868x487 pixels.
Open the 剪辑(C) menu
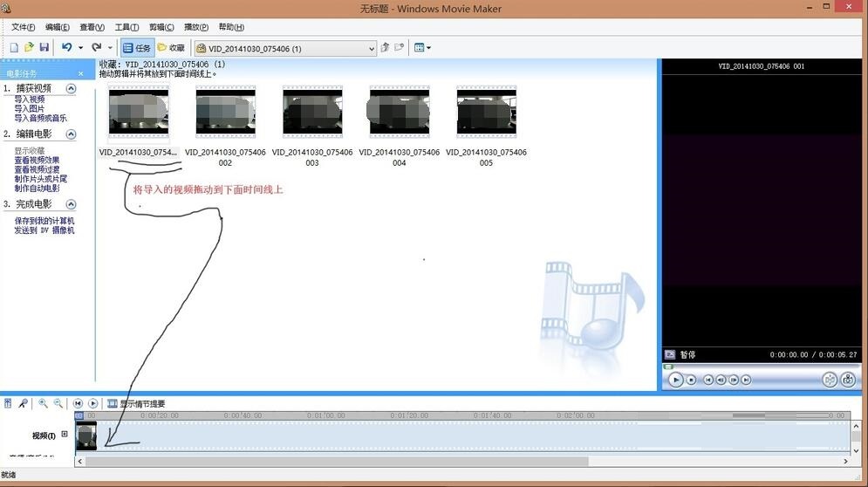[161, 27]
